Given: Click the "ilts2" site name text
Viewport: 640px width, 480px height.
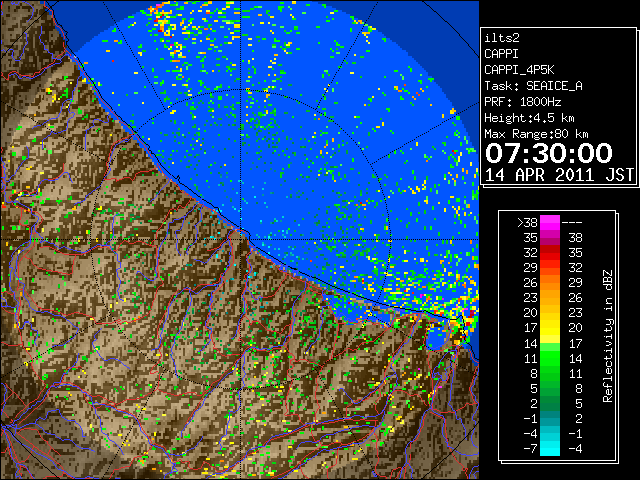Looking at the screenshot, I should click(502, 38).
